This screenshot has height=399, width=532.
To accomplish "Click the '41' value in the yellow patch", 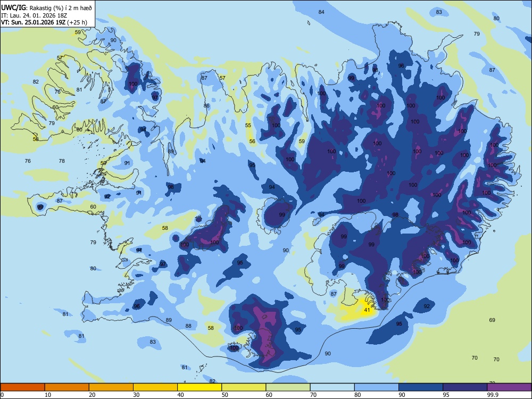I will point(367,310).
